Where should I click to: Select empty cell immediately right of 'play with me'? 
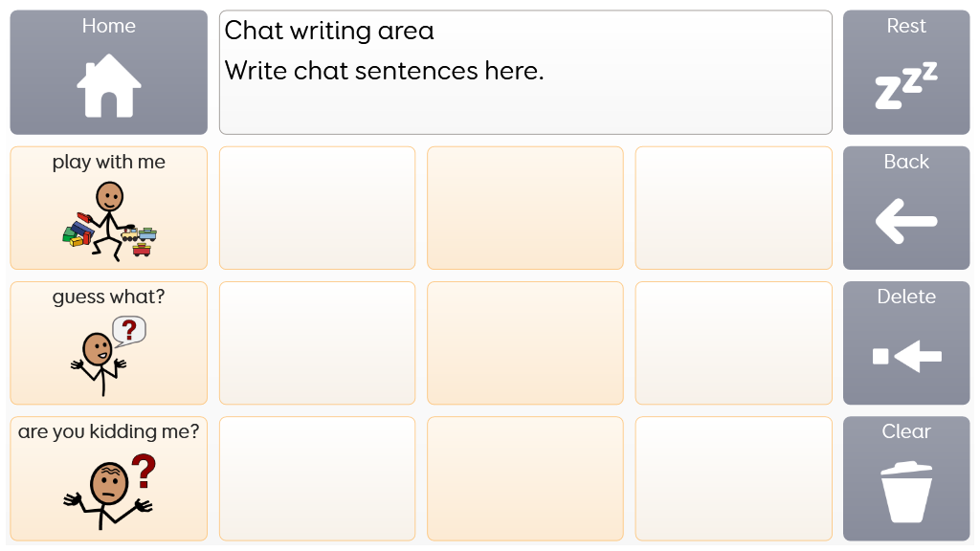[x=318, y=208]
